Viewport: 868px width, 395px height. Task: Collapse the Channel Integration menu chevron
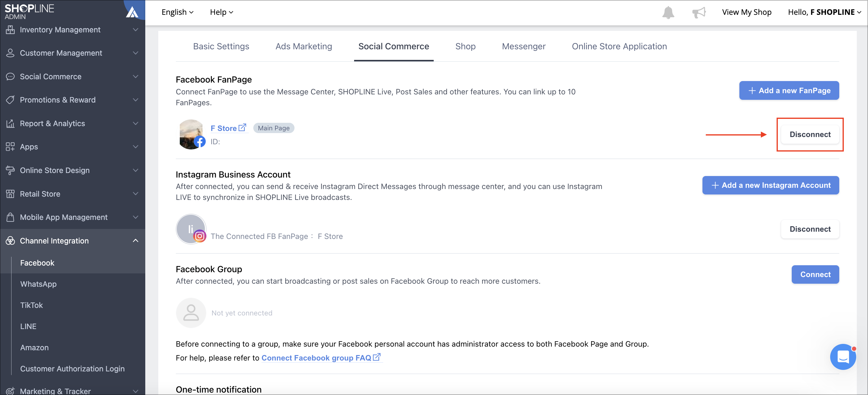[x=136, y=240]
